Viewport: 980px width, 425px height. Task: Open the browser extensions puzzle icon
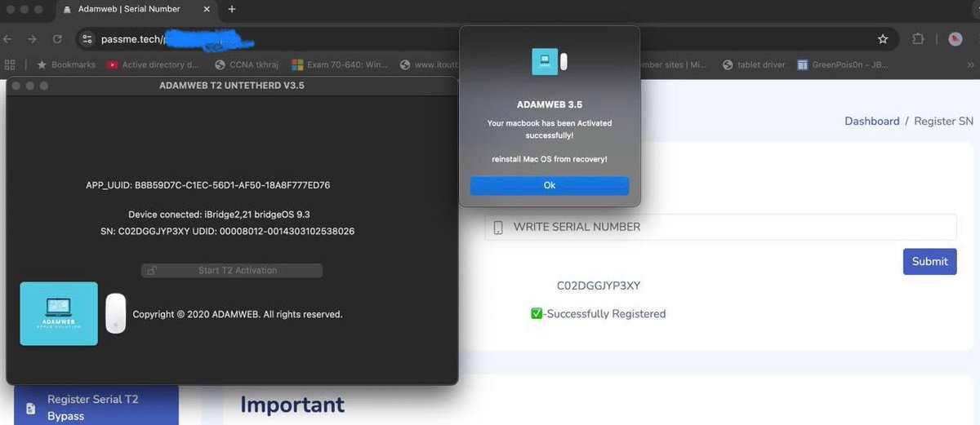click(918, 39)
